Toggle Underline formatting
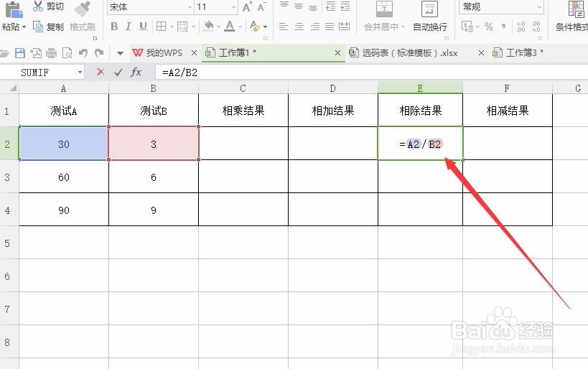 (x=143, y=27)
